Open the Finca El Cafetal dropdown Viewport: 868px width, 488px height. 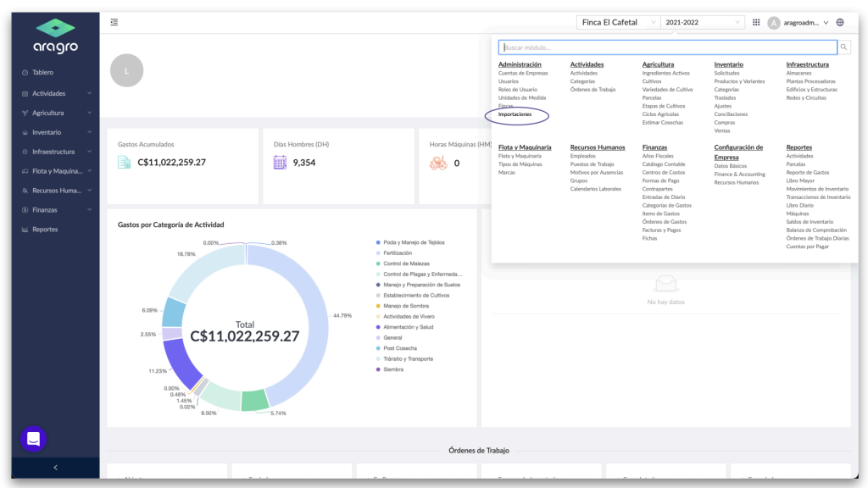pos(618,22)
